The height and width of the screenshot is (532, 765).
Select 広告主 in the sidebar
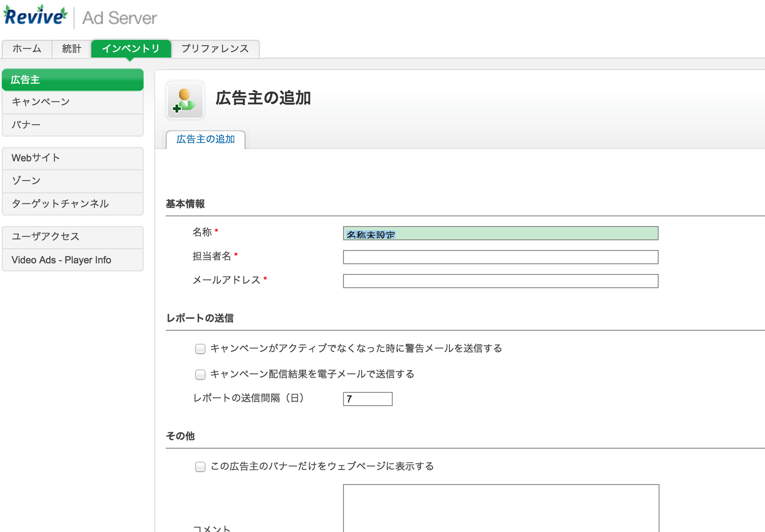[72, 79]
